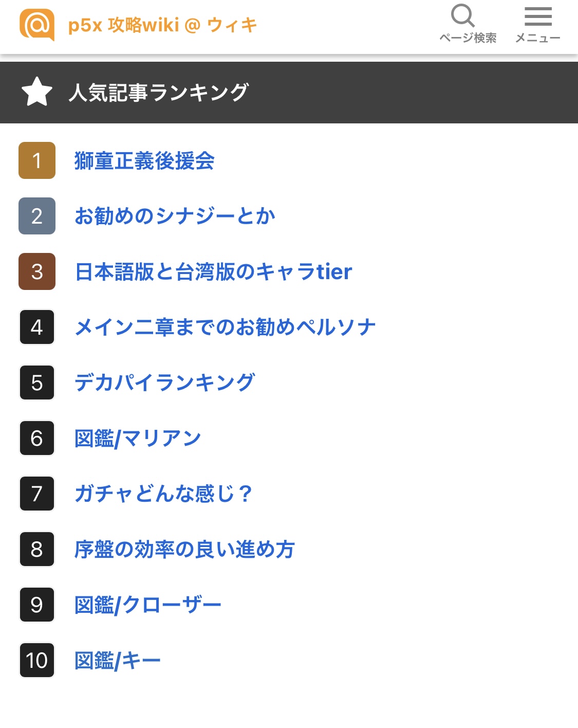Screen dimensions: 578x728
Task: Click the black rank 10 badge
Action: (x=37, y=660)
